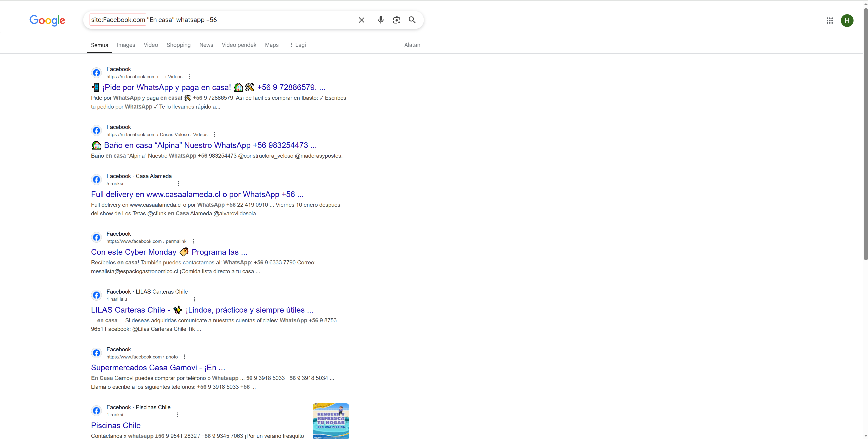Click 'Facebook · LILAS Carteras Chile' source label
The image size is (868, 439).
147,292
